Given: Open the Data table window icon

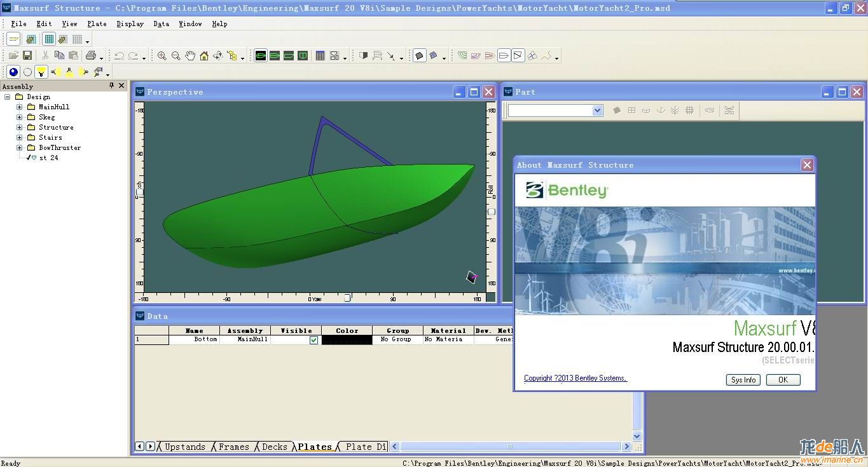Looking at the screenshot, I should 320,56.
